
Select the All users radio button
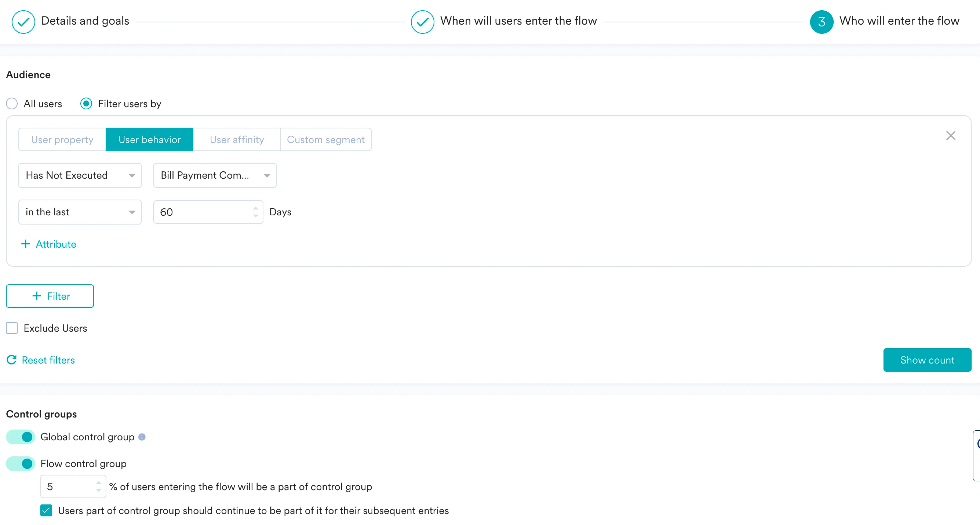12,104
